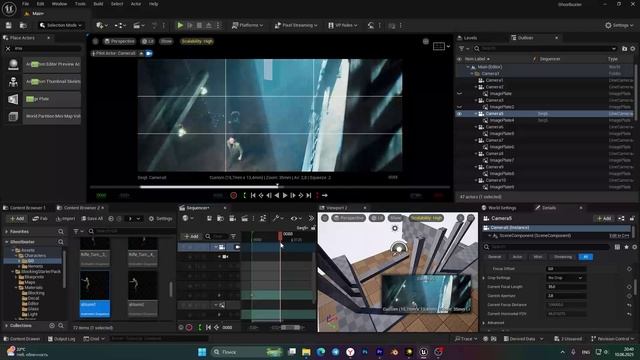The image size is (640, 360).
Task: Jump to sequence end in viewport transport
Action: pos(309,196)
